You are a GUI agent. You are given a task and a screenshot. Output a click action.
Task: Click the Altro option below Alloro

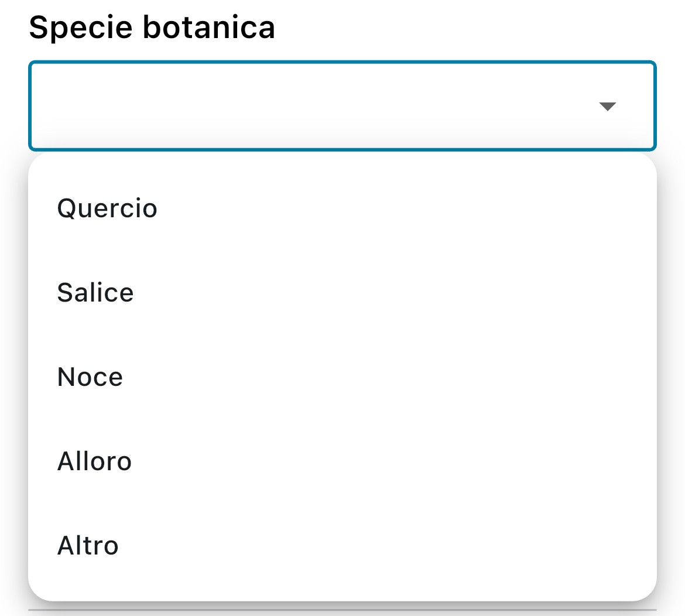(x=88, y=546)
